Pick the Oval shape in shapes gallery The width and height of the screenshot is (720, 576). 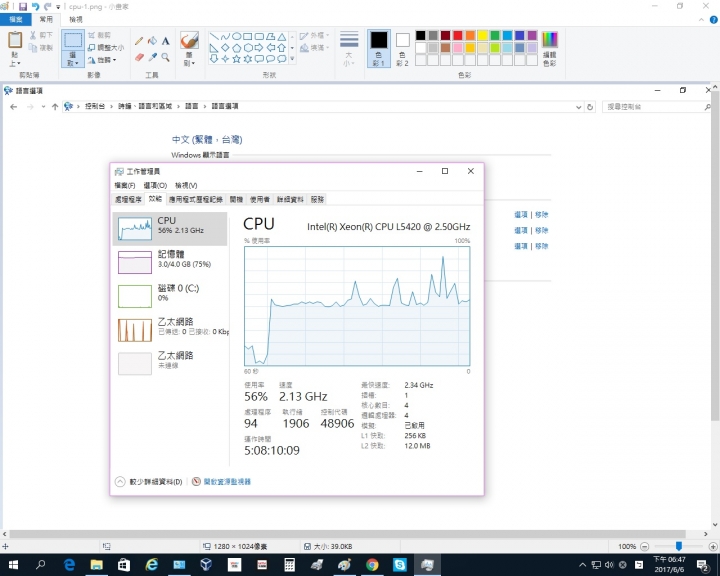[x=236, y=37]
